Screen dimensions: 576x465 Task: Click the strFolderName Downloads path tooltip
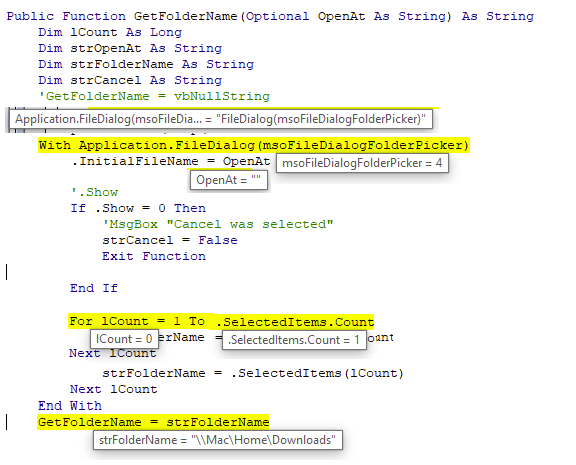[x=218, y=440]
